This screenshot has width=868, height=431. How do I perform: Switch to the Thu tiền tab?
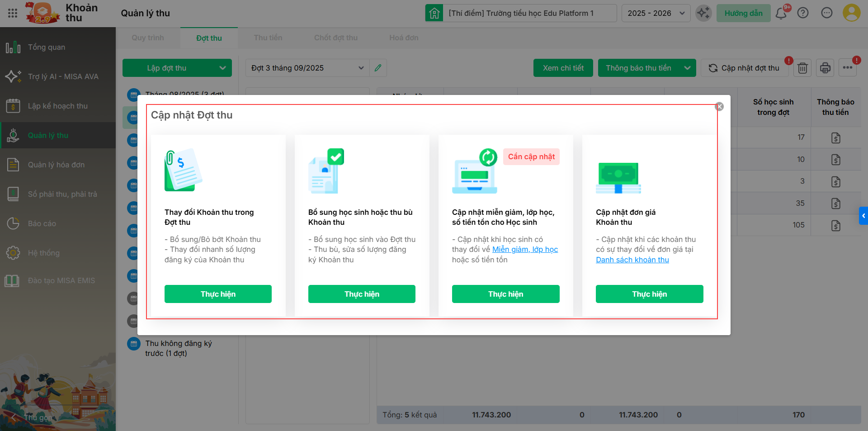(x=268, y=38)
